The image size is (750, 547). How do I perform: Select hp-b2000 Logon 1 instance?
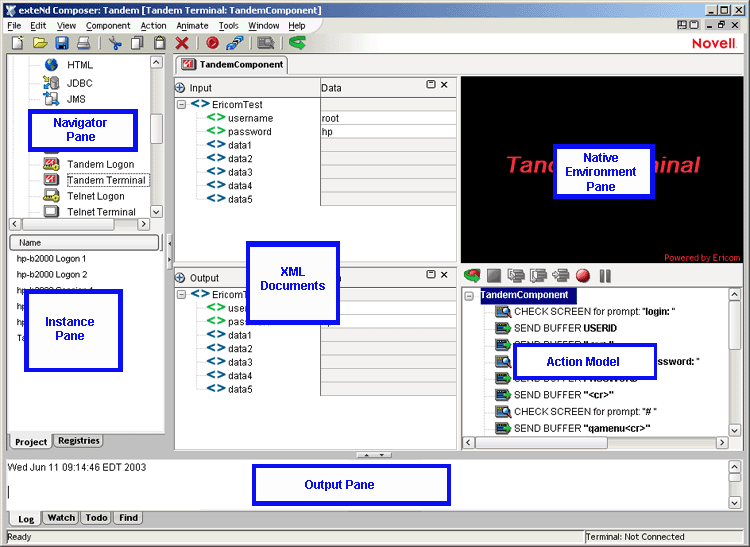(x=51, y=259)
